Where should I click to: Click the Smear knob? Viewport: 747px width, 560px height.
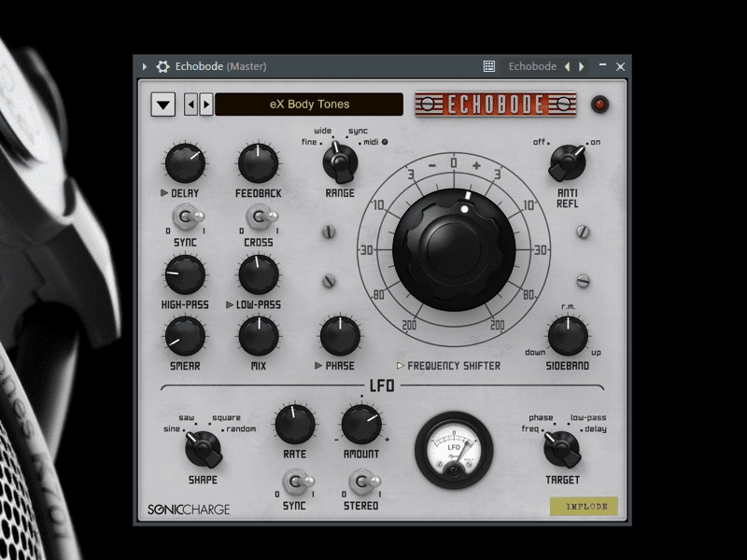pyautogui.click(x=185, y=336)
